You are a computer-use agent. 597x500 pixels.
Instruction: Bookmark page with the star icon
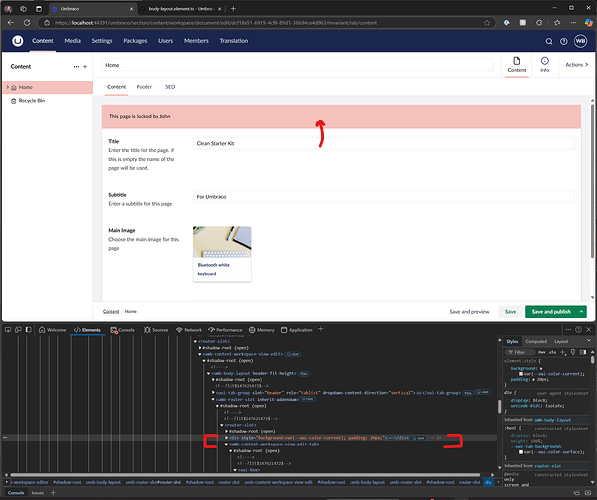pyautogui.click(x=487, y=23)
